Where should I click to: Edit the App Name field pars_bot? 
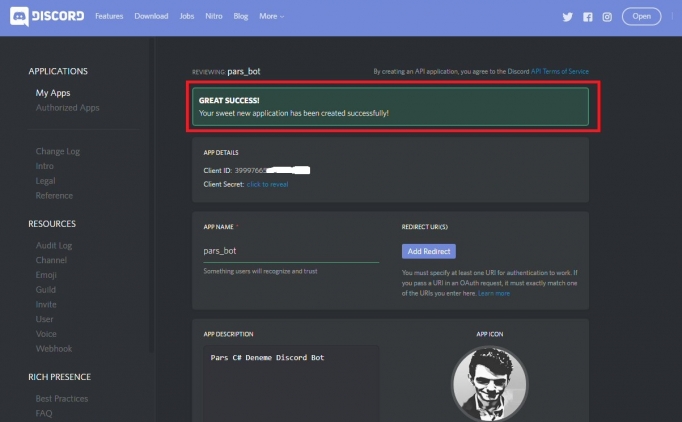tap(290, 251)
